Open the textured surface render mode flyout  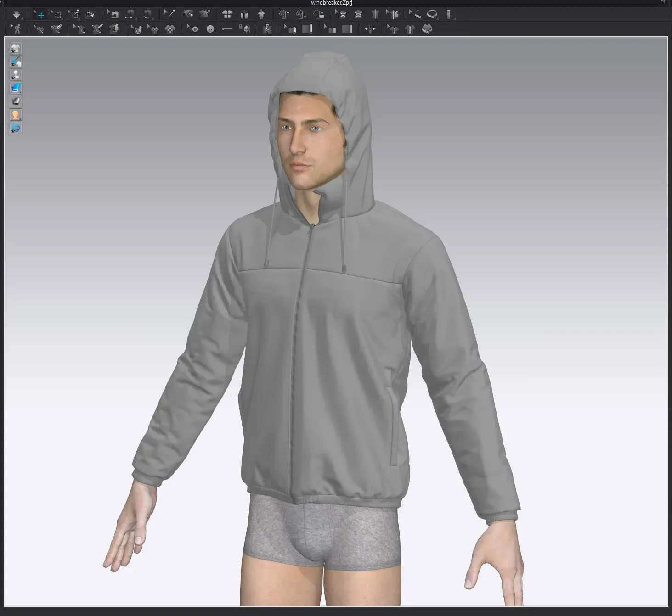coord(19,91)
